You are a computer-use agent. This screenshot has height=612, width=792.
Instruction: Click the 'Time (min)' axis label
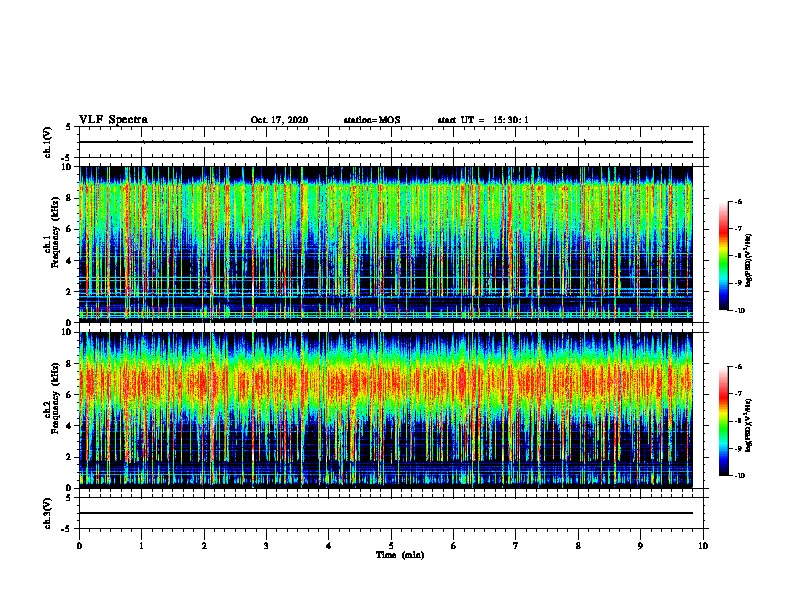pyautogui.click(x=400, y=555)
